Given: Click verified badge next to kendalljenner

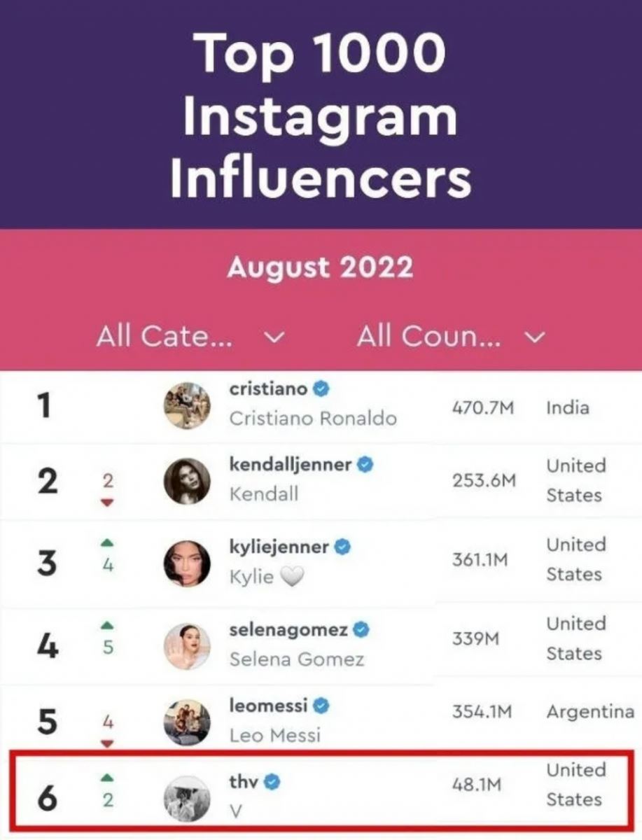Looking at the screenshot, I should click(x=365, y=464).
